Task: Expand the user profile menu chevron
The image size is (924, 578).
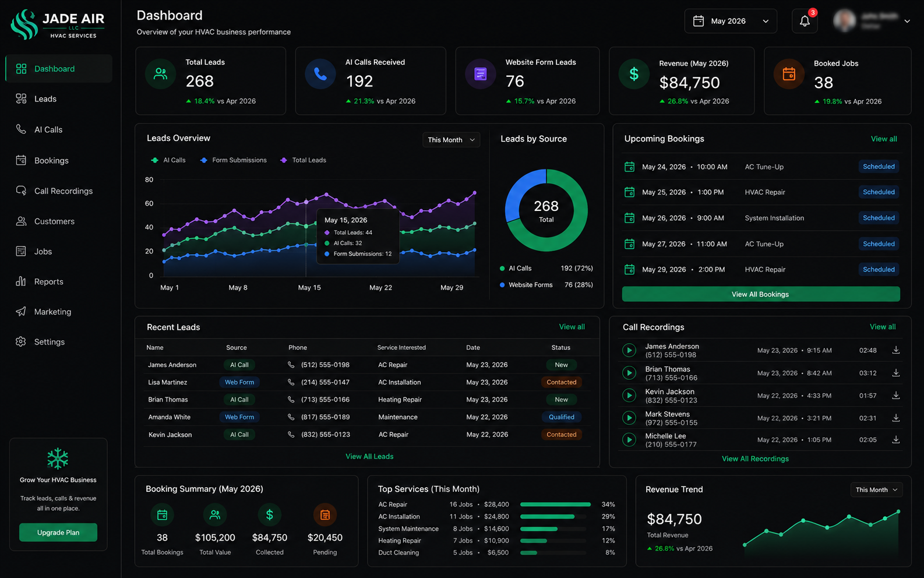Action: coord(907,21)
